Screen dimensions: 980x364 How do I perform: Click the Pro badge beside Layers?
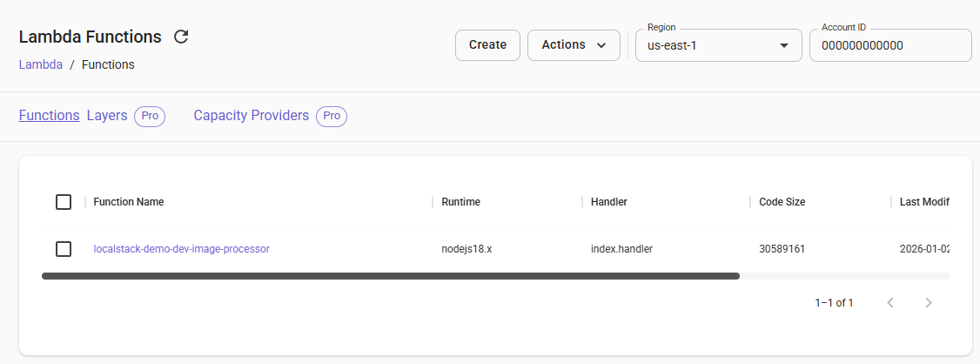tap(150, 117)
